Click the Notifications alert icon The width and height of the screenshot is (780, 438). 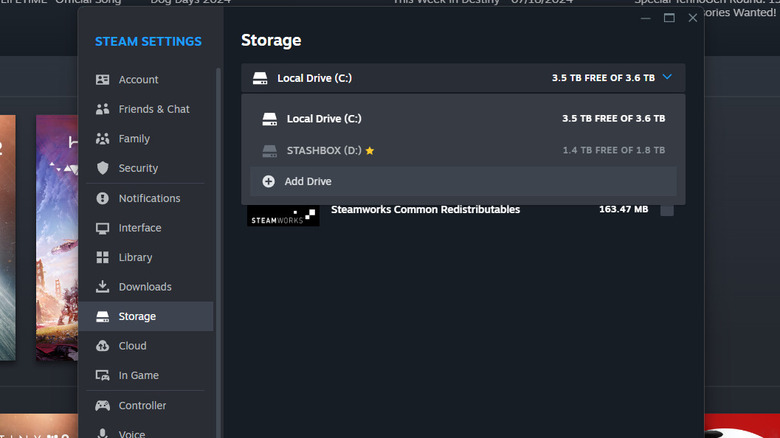[102, 198]
